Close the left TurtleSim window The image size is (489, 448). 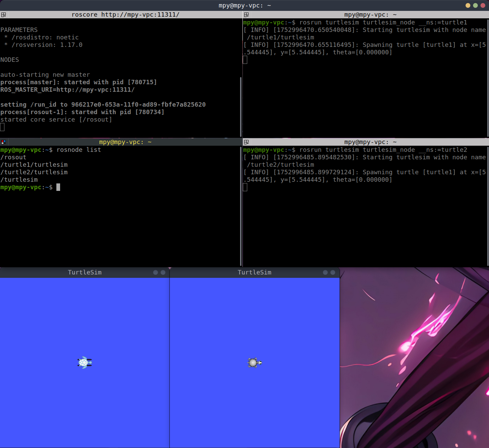tap(163, 272)
